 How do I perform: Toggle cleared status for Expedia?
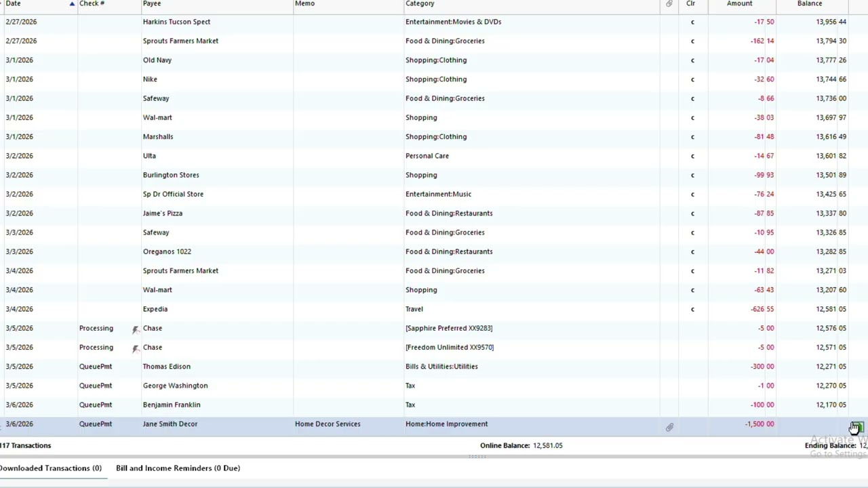coord(692,309)
